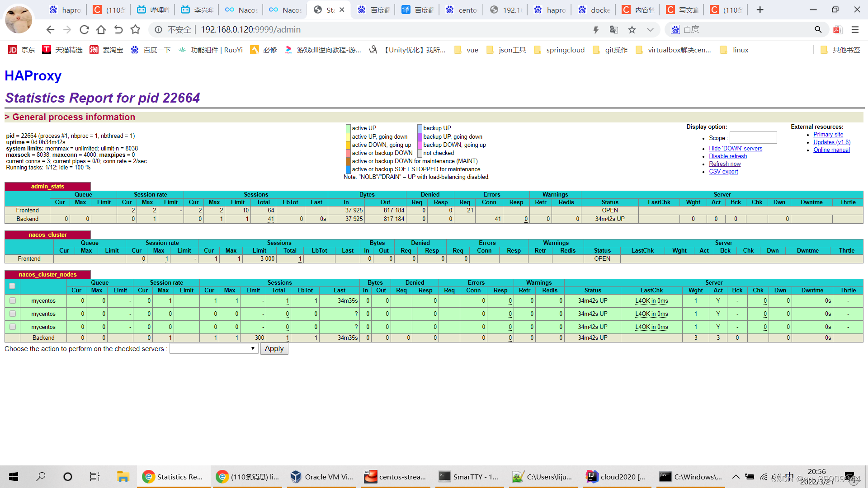Open the server action dropdown

coord(213,349)
